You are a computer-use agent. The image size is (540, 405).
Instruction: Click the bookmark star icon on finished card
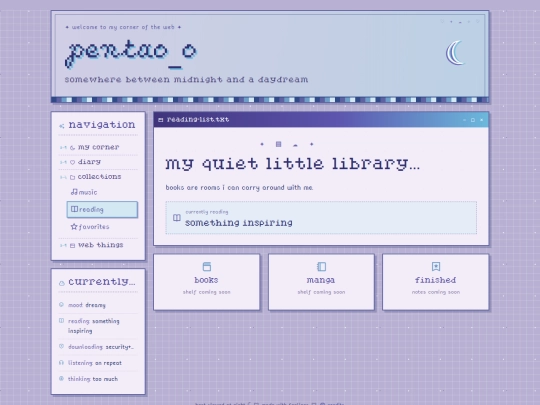tap(436, 267)
